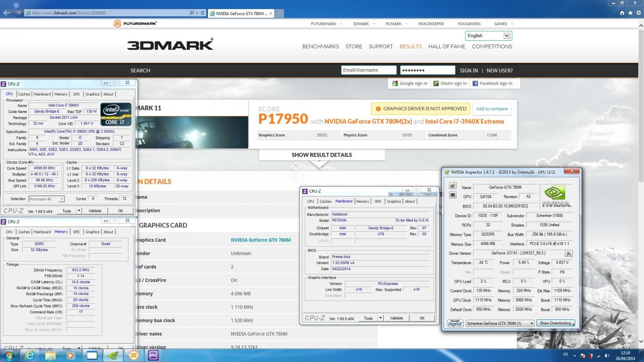Screen dimensions: 644x362
Task: Sign in using the Google sign in icon link
Action: pos(410,83)
